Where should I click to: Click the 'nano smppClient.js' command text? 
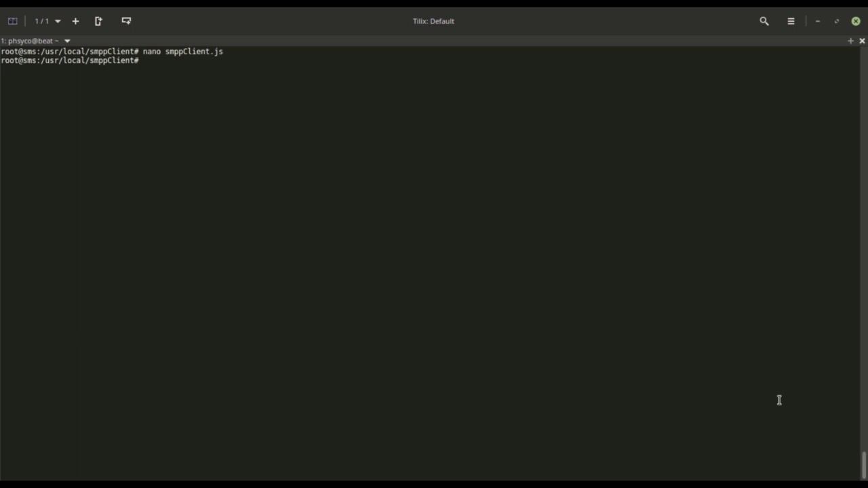(x=182, y=52)
